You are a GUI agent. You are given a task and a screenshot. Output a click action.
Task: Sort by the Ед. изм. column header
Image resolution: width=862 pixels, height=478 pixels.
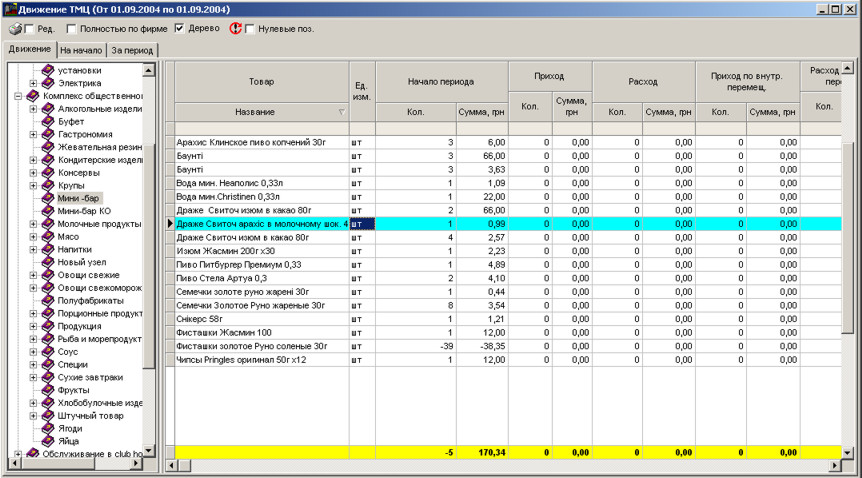[361, 89]
